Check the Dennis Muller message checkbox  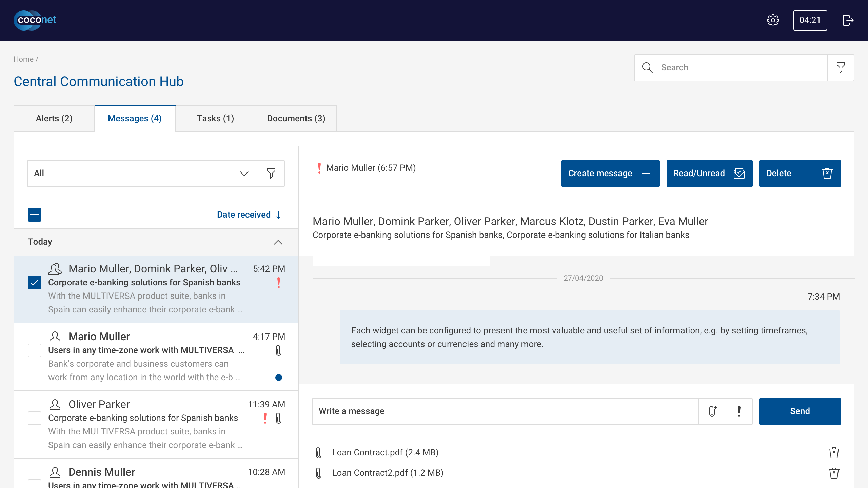(35, 484)
